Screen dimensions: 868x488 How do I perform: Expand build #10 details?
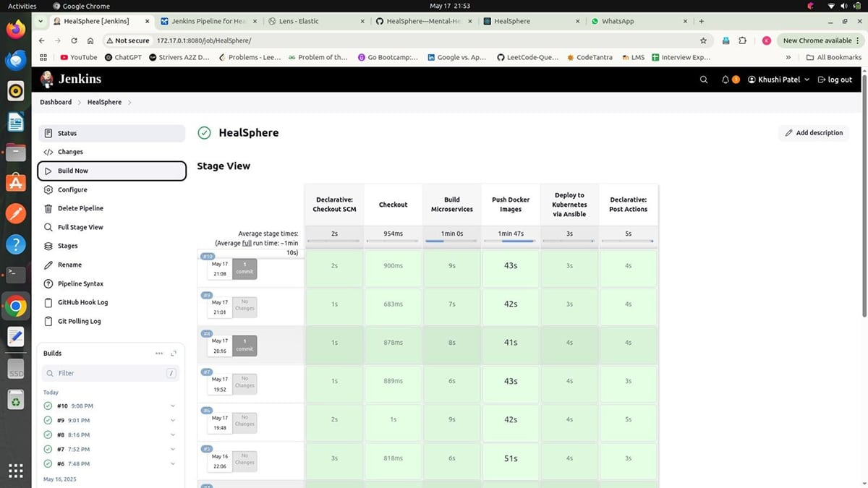172,406
